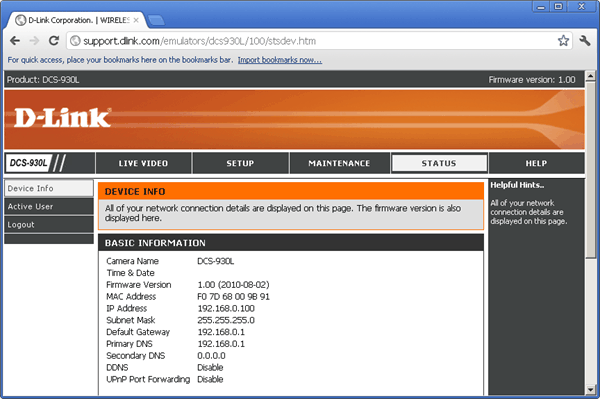Select Device Info in the sidebar
Screen dimensions: 600x399
(49, 188)
